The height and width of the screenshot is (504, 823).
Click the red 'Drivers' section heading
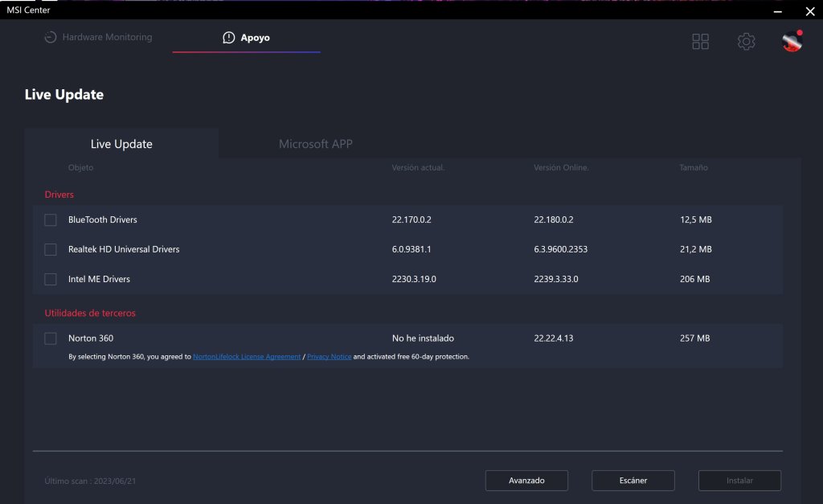tap(59, 195)
